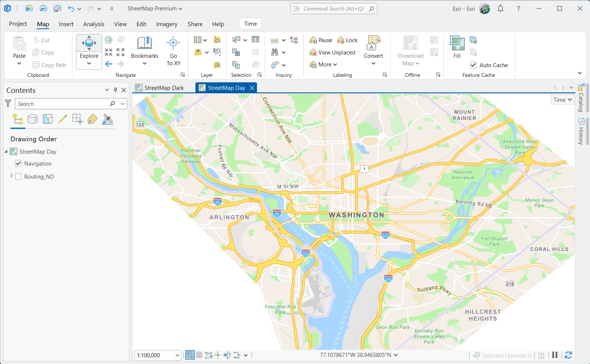590x364 pixels.
Task: Open the Project tab
Action: (18, 24)
